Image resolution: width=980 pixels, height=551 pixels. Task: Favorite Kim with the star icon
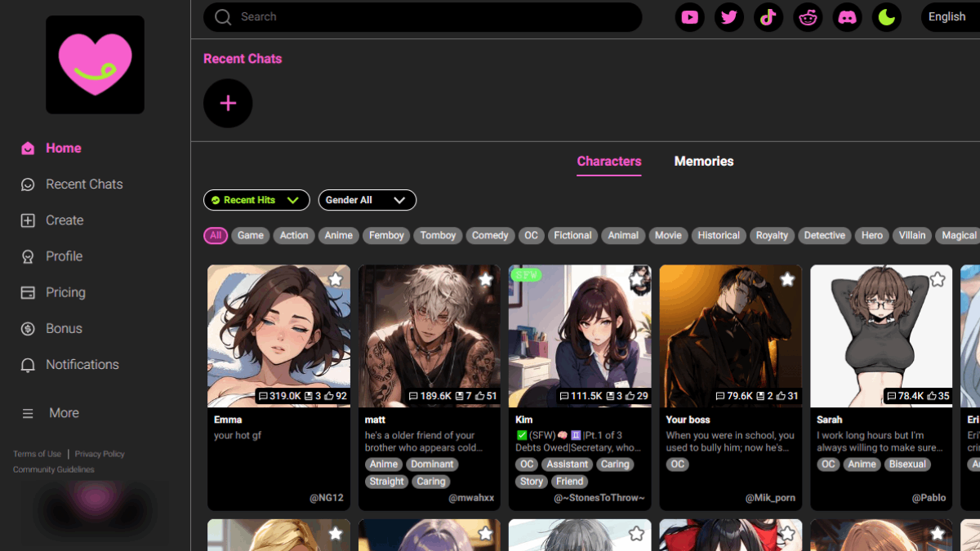pyautogui.click(x=636, y=280)
